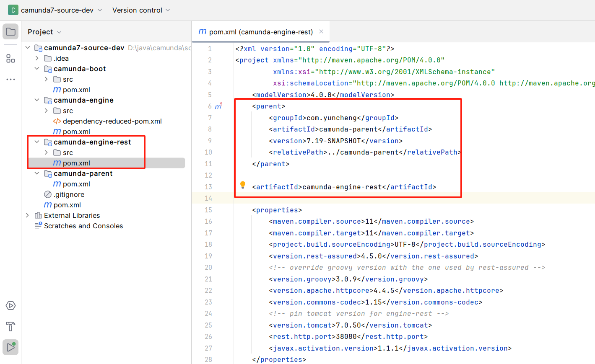The image size is (595, 364).
Task: Click the override groovy version comment line
Action: [407, 267]
